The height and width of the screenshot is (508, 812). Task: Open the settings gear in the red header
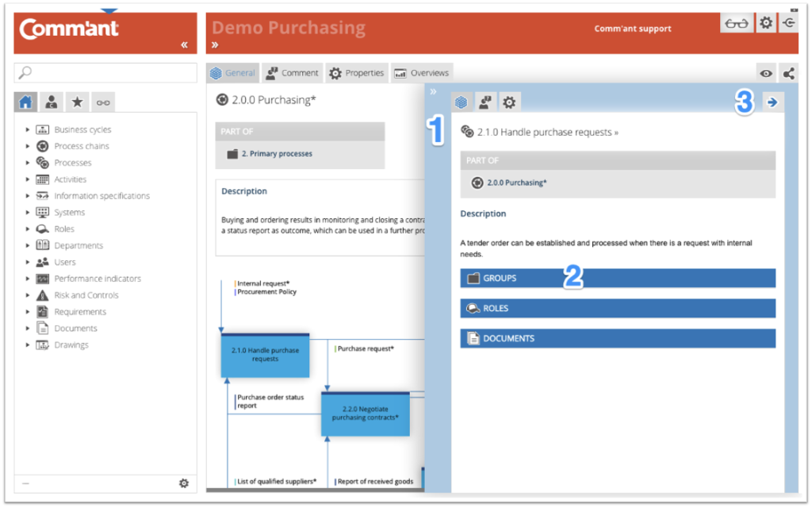click(766, 23)
